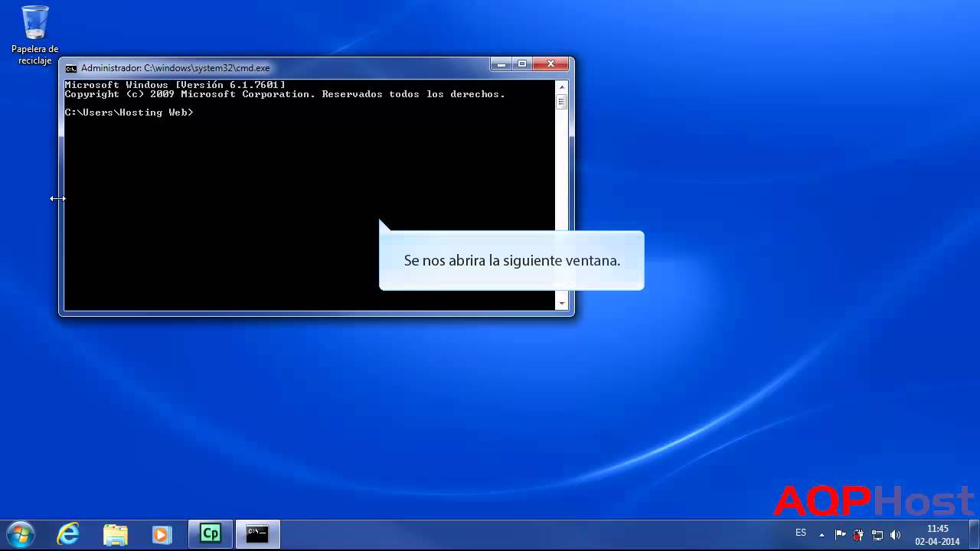Launch Adobe Captivate from the taskbar
This screenshot has height=551, width=980.
point(211,533)
